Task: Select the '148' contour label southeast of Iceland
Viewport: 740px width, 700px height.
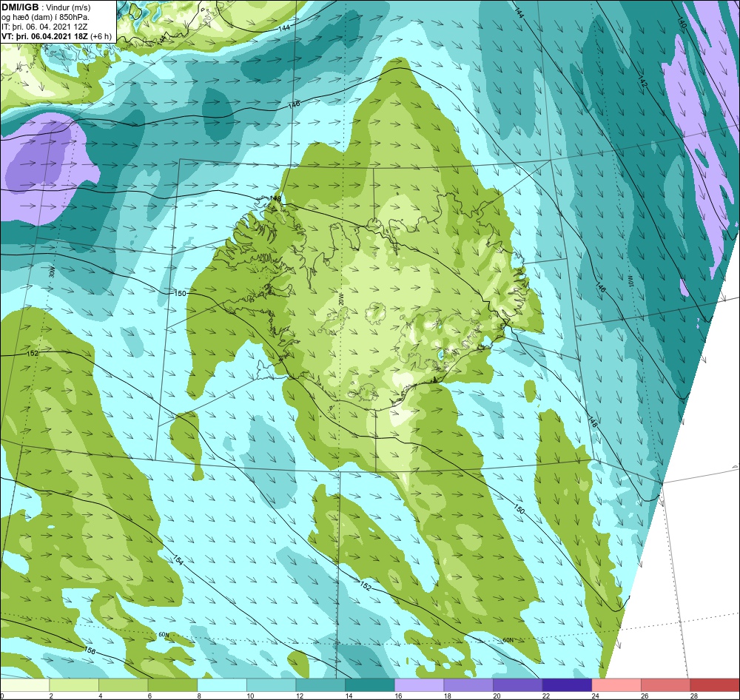Action: (x=593, y=422)
